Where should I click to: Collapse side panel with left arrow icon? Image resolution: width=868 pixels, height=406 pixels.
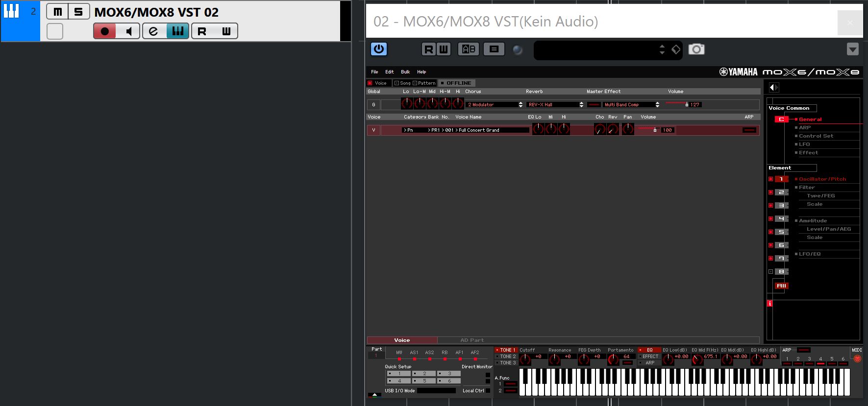pos(773,87)
